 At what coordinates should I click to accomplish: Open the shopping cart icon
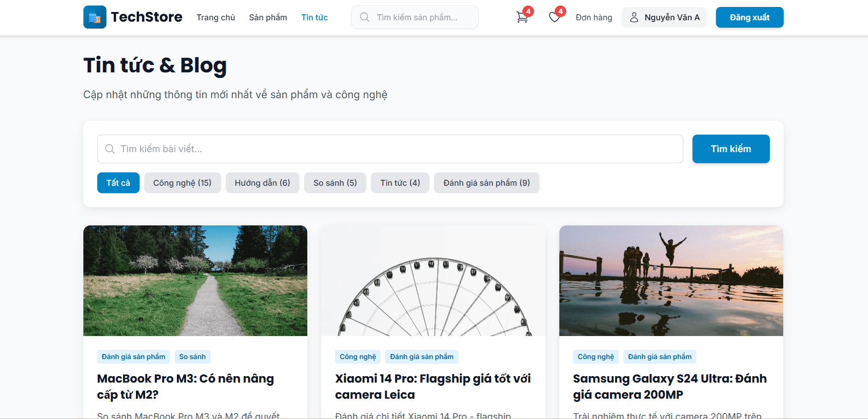[522, 18]
